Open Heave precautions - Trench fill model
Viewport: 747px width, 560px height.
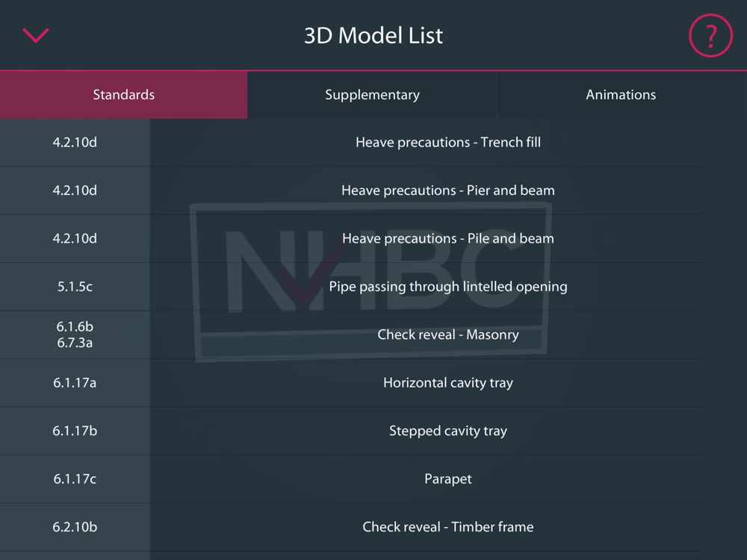pyautogui.click(x=448, y=142)
